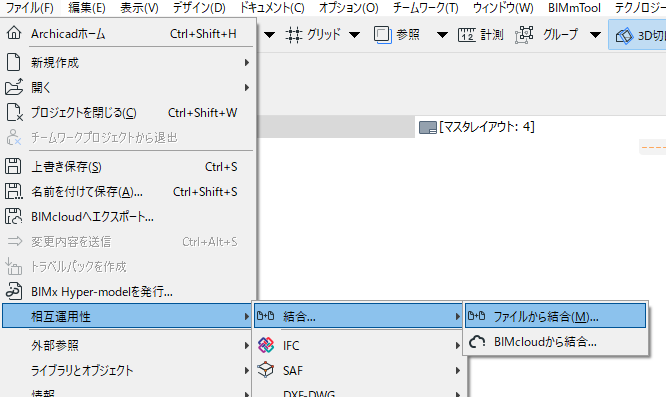Click the マスタレイアウト: 4 label
Image resolution: width=666 pixels, height=397 pixels.
[487, 127]
